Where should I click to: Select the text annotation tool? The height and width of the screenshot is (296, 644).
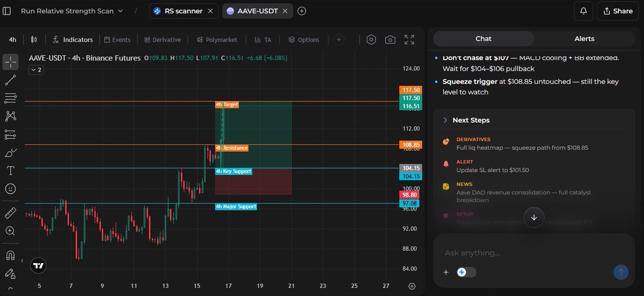point(10,170)
